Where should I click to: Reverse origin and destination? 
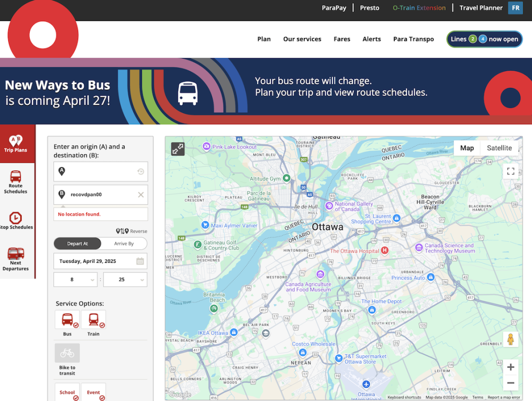(131, 231)
